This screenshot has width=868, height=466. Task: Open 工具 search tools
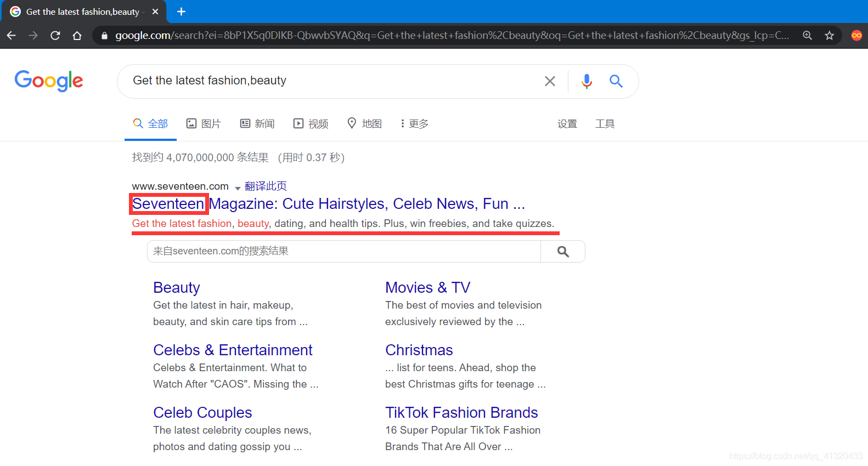pyautogui.click(x=605, y=124)
